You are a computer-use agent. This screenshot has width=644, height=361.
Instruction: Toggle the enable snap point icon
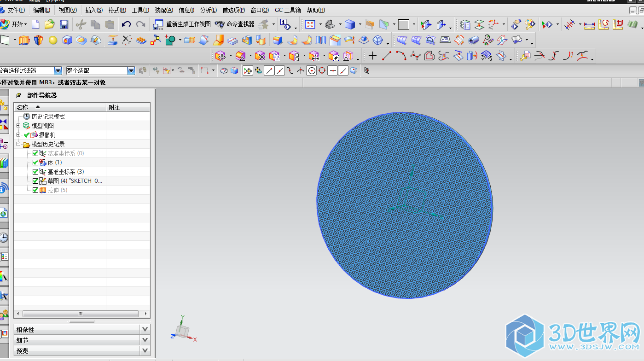coord(248,70)
